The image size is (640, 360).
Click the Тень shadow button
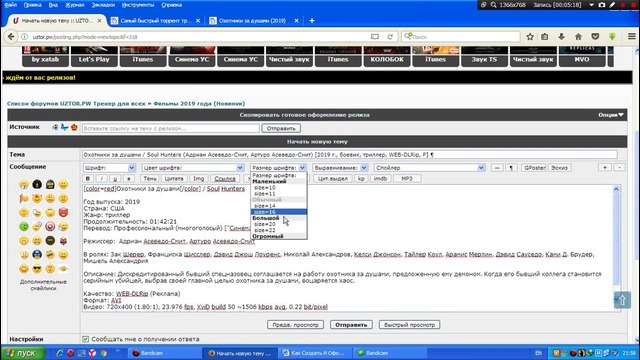[x=149, y=178]
